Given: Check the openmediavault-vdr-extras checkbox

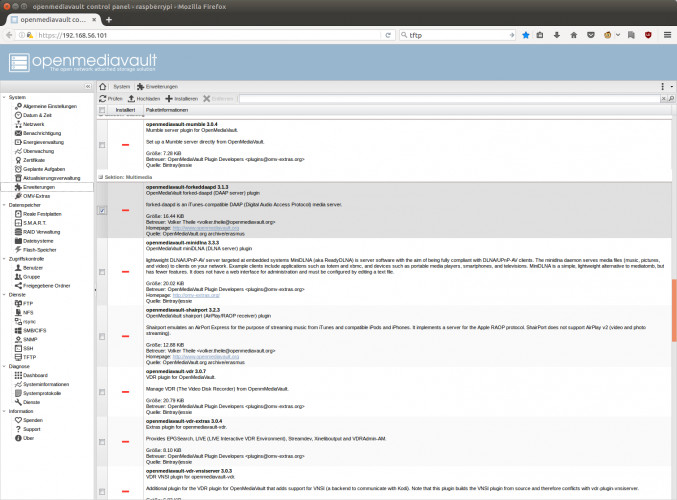Looking at the screenshot, I should 102,442.
